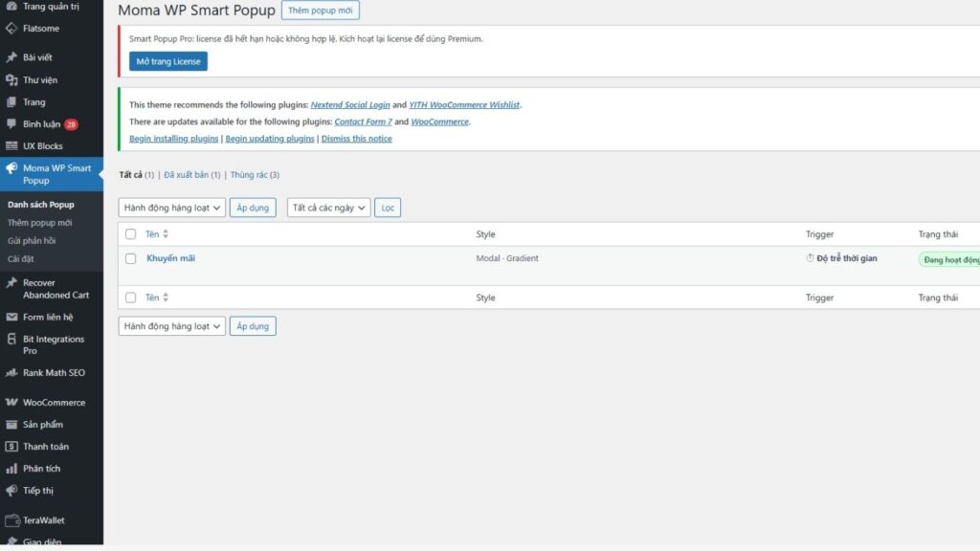Open Cài đặt submenu item
This screenshot has width=980, height=551.
[21, 258]
